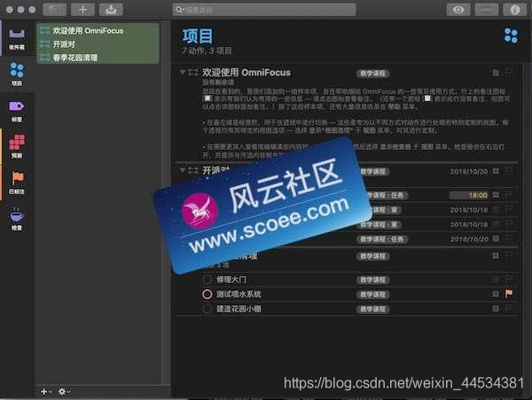The image size is (532, 400).
Task: Check off the 修理大门 task circle
Action: pos(207,279)
